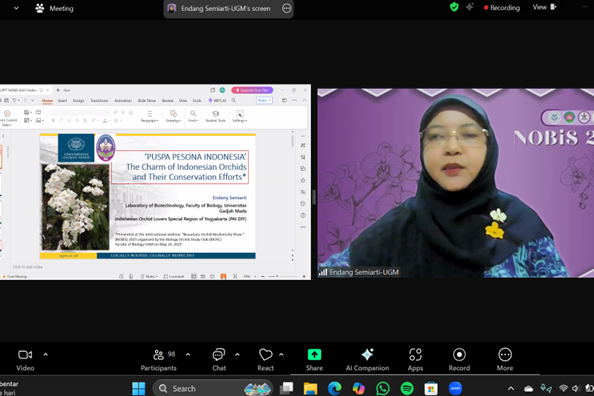Image resolution: width=594 pixels, height=396 pixels.
Task: Click the WPS AI button
Action: [x=217, y=100]
